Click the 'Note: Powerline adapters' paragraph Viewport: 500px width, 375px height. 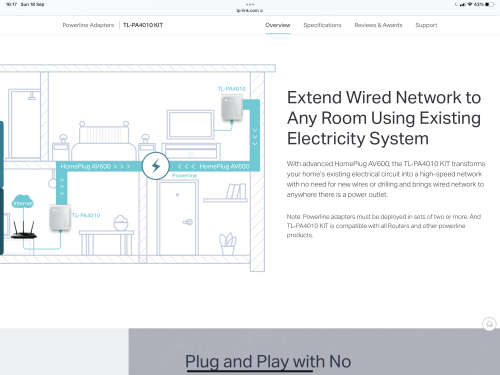[x=384, y=226]
